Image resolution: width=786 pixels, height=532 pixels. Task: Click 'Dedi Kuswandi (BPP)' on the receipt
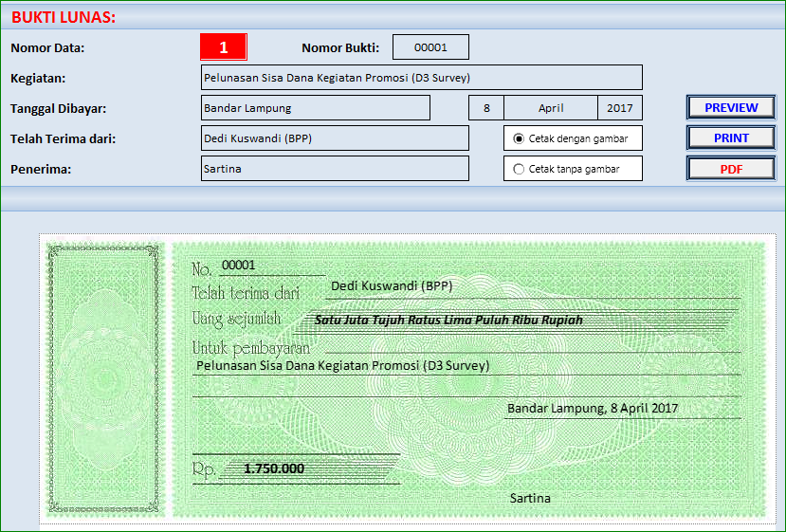[x=392, y=285]
